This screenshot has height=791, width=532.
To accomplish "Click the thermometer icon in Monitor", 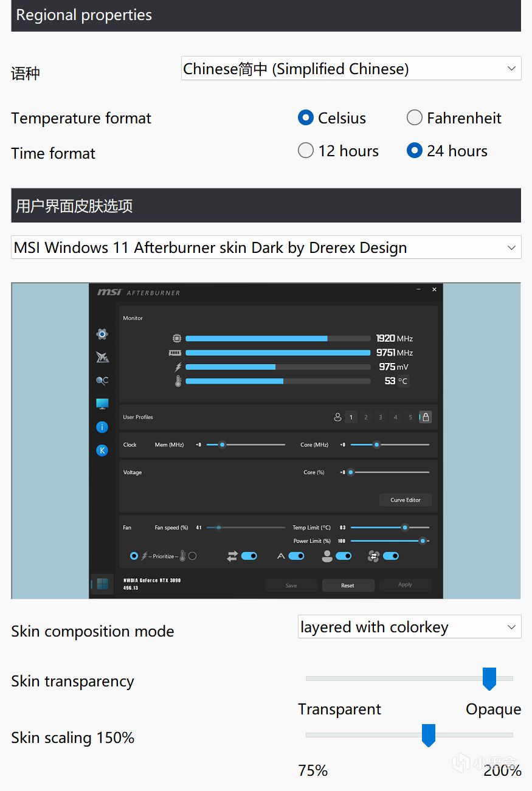I will coord(178,381).
